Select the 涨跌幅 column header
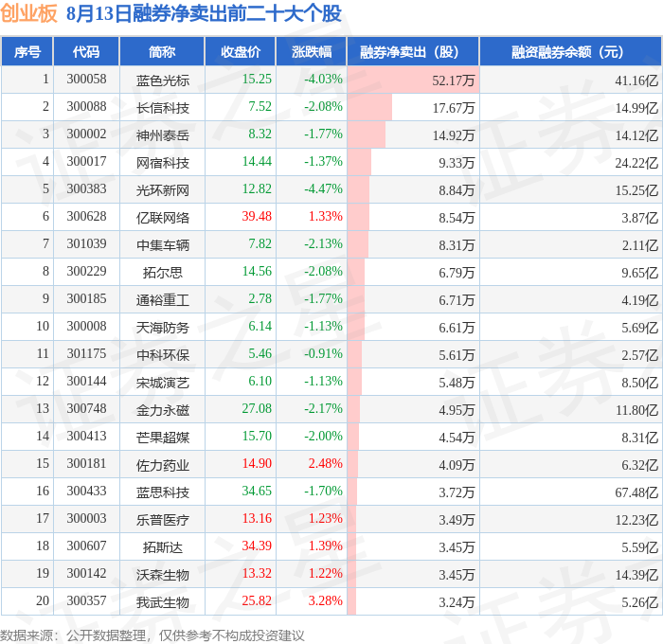Screen dimensions: 663x644 [x=312, y=51]
